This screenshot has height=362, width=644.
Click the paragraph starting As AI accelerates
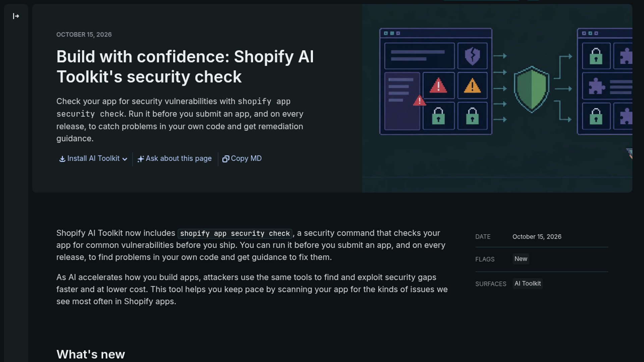[252, 289]
